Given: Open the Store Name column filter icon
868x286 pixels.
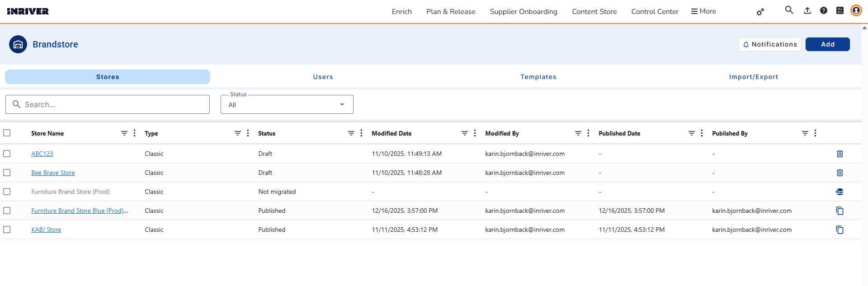Looking at the screenshot, I should coord(124,133).
